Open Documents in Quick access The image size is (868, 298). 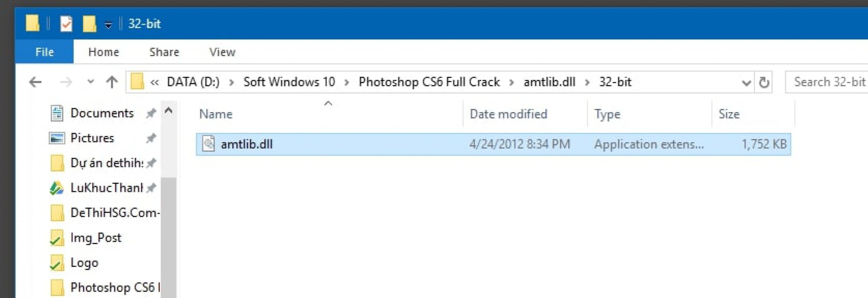coord(101,113)
